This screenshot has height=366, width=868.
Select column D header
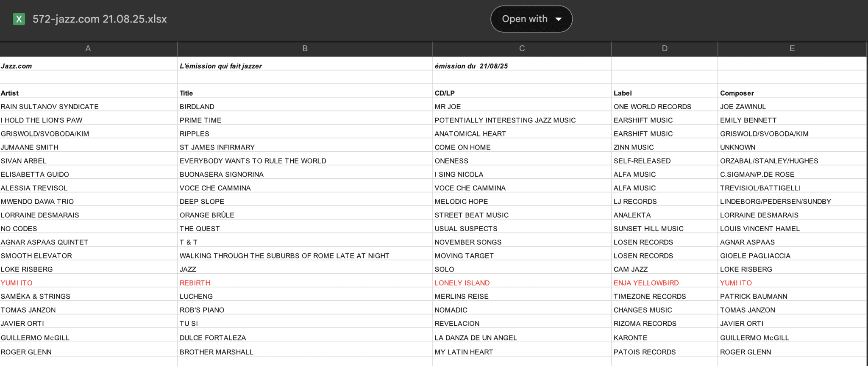click(665, 49)
